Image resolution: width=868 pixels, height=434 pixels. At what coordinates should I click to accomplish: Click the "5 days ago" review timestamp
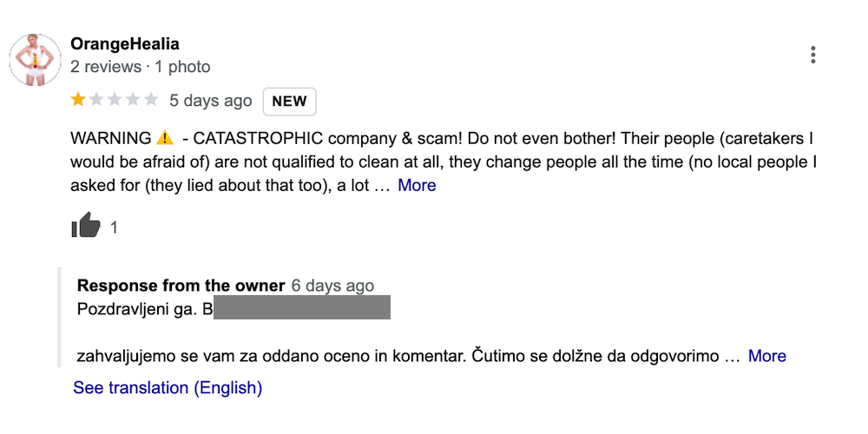210,101
